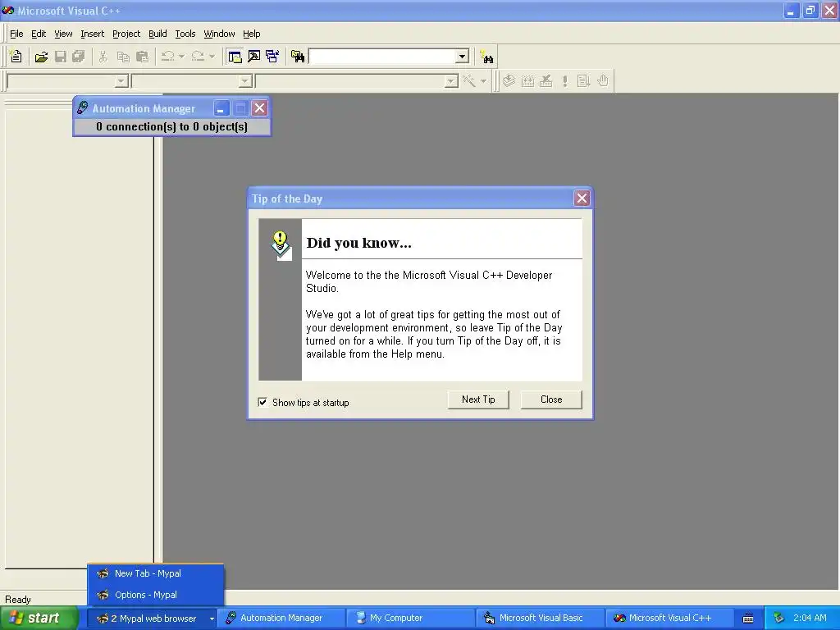Open the WizardBar members dropdown
This screenshot has height=630, width=840.
pyautogui.click(x=452, y=81)
